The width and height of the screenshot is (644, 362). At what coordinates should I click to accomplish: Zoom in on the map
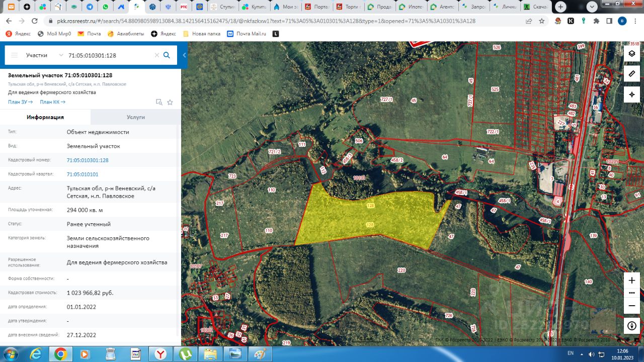[632, 281]
